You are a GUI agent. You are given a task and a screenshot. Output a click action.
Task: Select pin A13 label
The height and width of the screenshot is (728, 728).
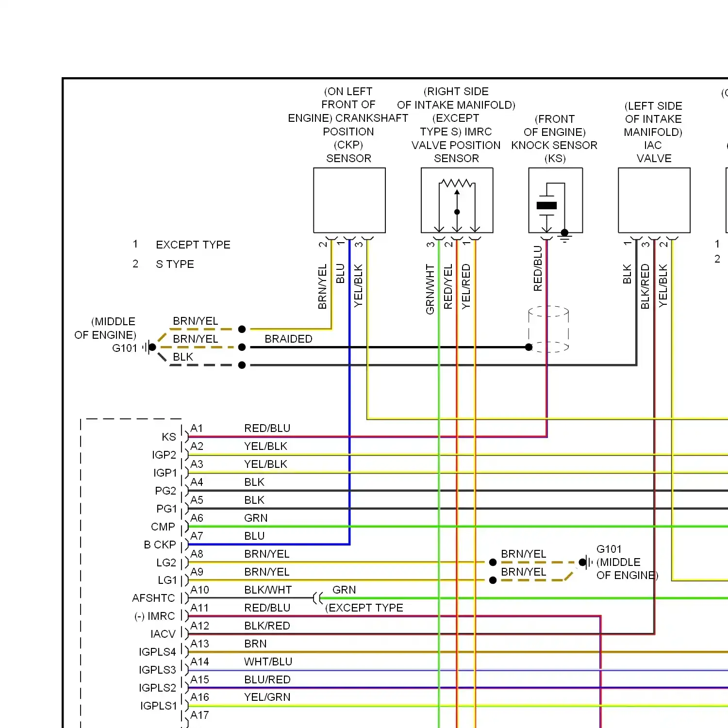(199, 644)
